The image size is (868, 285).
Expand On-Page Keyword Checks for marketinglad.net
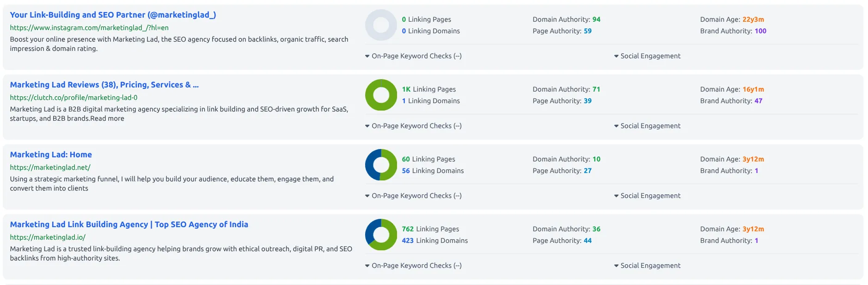pos(413,196)
